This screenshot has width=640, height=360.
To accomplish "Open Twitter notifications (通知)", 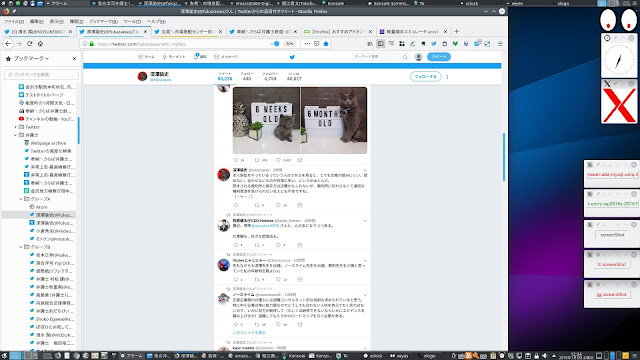I will click(x=200, y=57).
